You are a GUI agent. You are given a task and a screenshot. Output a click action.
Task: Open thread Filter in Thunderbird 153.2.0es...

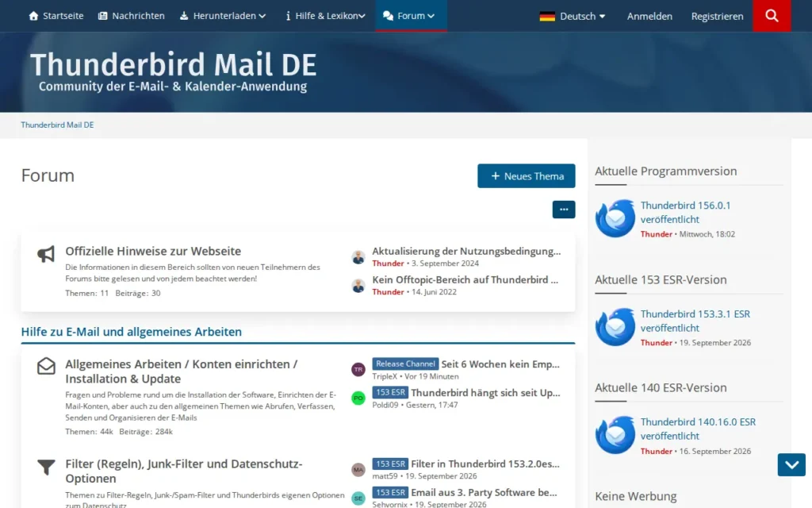tap(485, 464)
